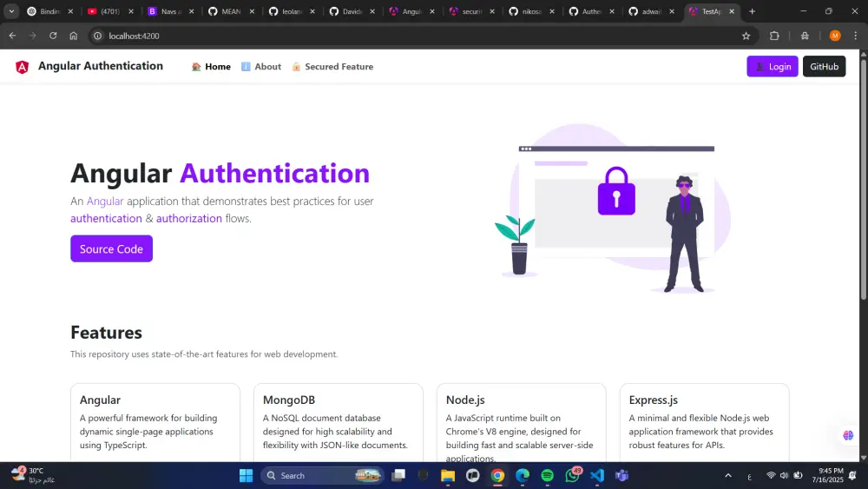
Task: Click the purple Login button
Action: (773, 67)
